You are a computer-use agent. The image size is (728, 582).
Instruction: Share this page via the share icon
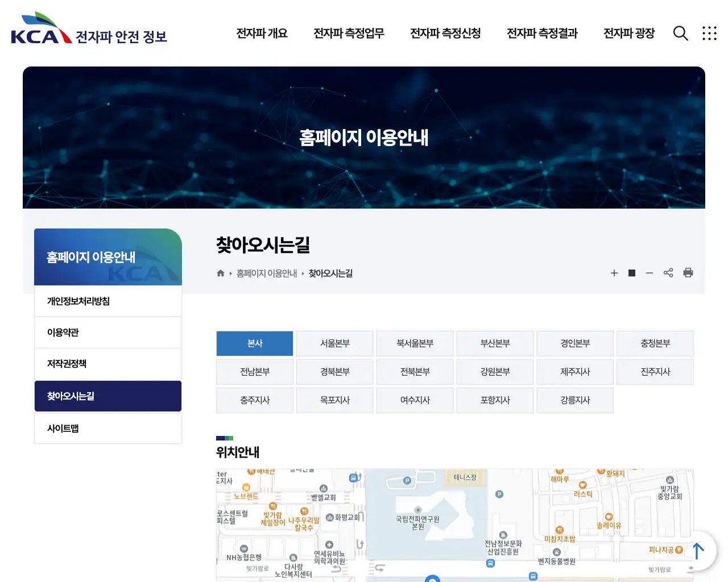(x=668, y=273)
